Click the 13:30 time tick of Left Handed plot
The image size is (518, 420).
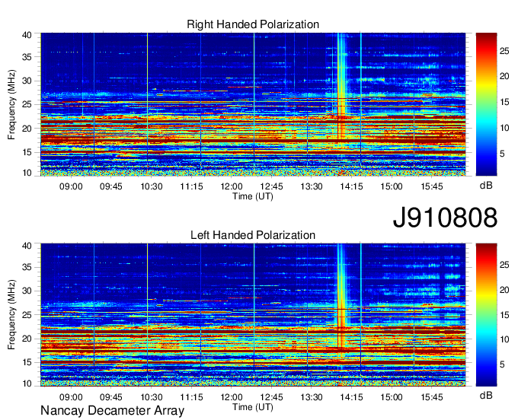[312, 397]
